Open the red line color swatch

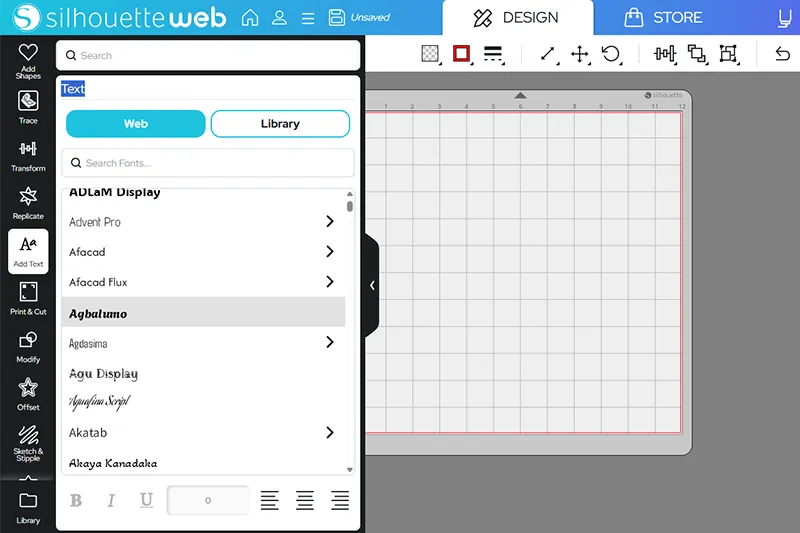click(x=461, y=54)
